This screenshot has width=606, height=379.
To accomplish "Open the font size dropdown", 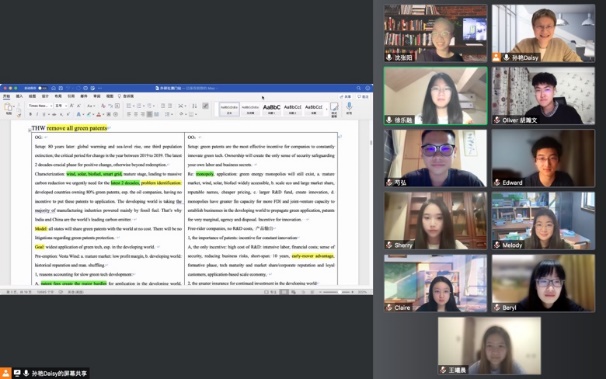I will coord(61,105).
